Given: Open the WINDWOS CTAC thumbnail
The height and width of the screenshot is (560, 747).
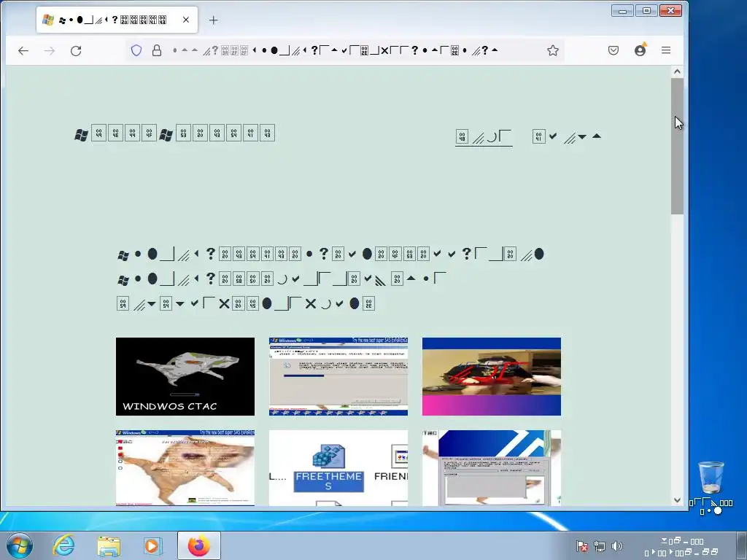Looking at the screenshot, I should pyautogui.click(x=185, y=377).
